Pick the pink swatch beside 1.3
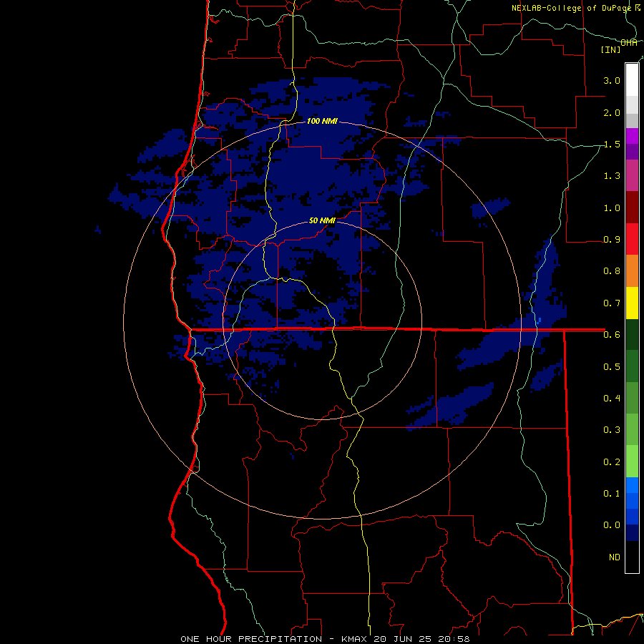 pyautogui.click(x=632, y=175)
